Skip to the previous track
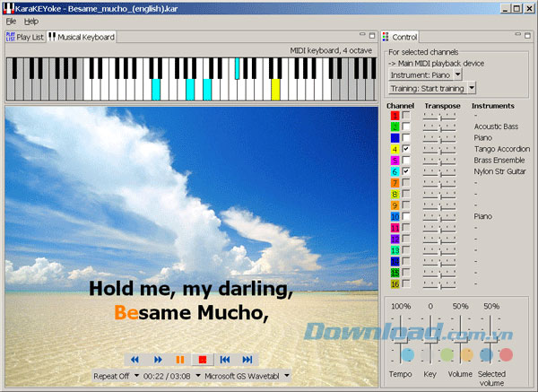Viewport: 538px width, 392px height. (x=226, y=359)
